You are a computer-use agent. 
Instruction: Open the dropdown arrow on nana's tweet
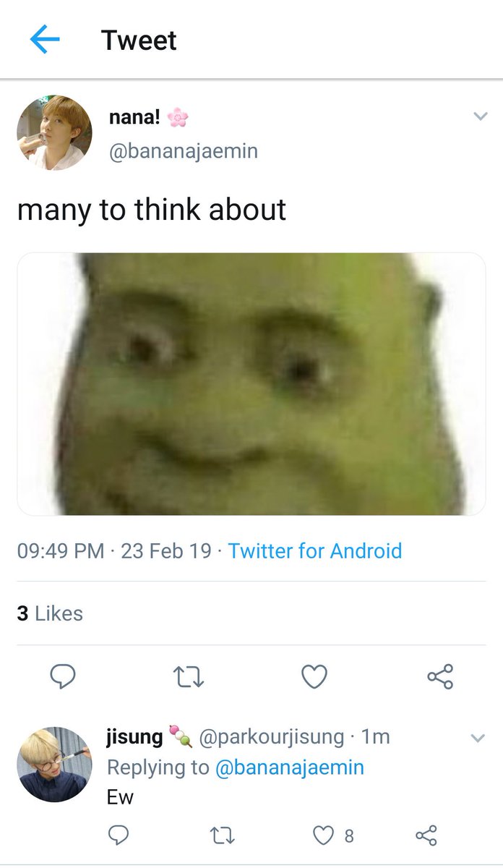(480, 116)
